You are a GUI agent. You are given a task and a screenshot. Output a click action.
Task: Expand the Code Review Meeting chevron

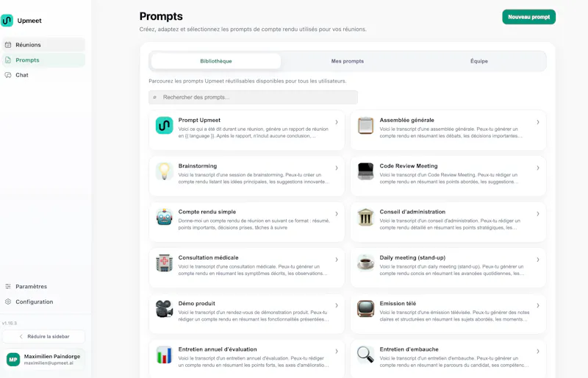click(x=538, y=168)
